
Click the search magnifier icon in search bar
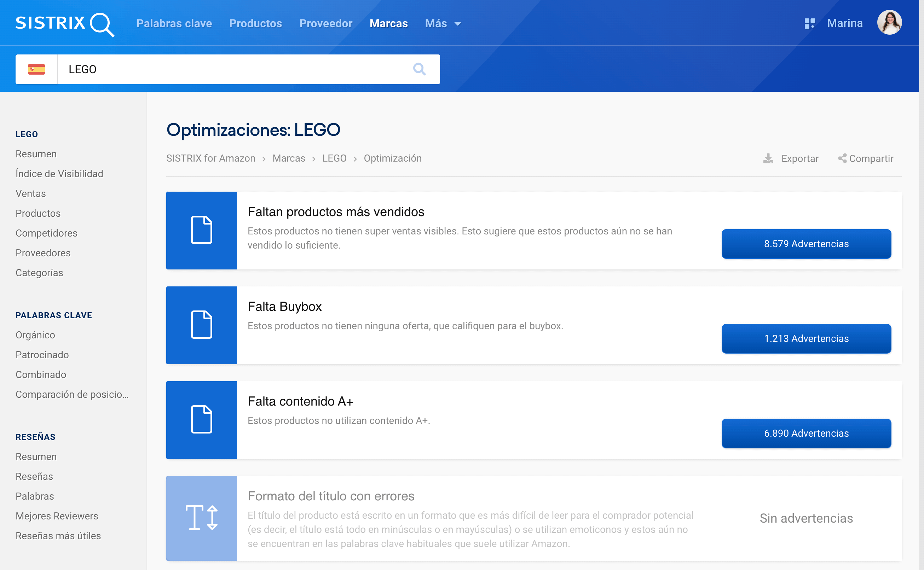tap(419, 69)
